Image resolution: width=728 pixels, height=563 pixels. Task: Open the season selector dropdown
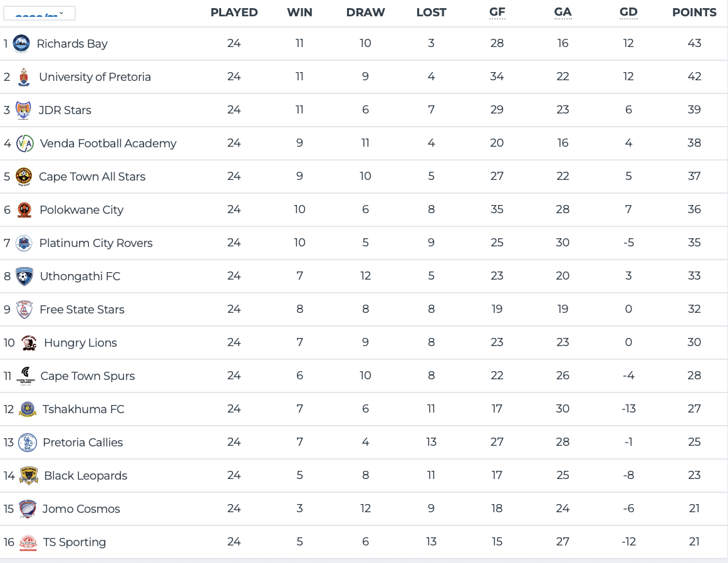pyautogui.click(x=39, y=13)
